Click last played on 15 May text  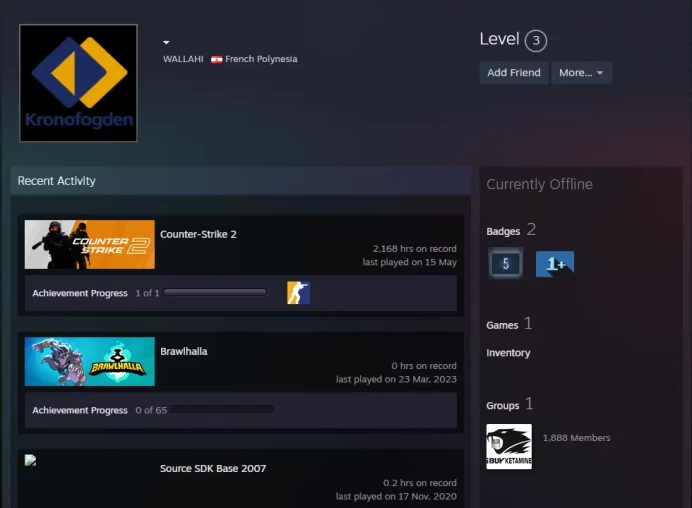click(410, 262)
